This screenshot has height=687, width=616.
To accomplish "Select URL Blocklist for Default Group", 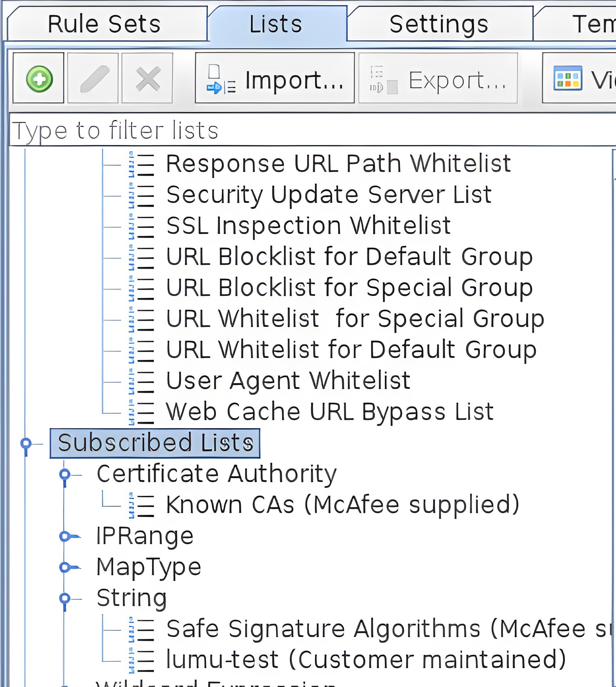I will tap(349, 257).
